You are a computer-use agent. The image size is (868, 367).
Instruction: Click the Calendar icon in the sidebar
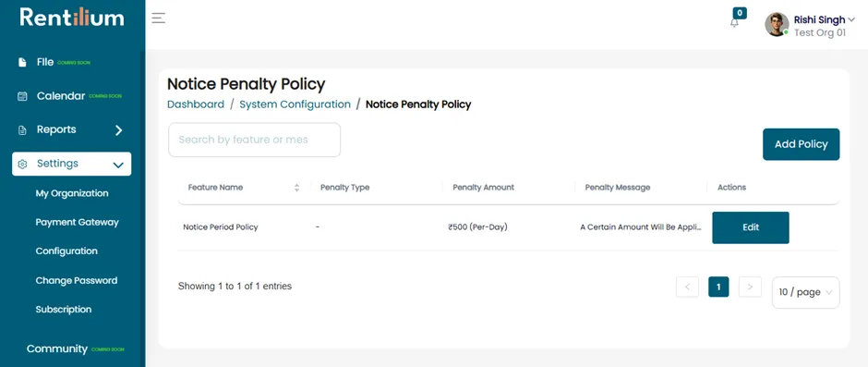(22, 96)
